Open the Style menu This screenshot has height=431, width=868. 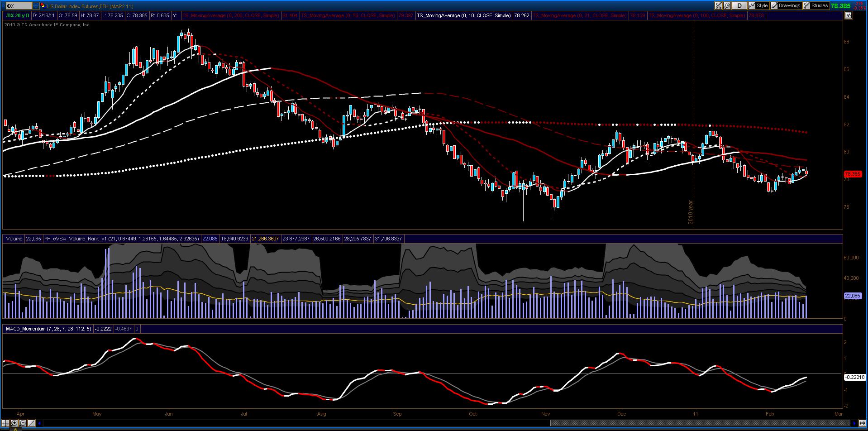click(758, 6)
